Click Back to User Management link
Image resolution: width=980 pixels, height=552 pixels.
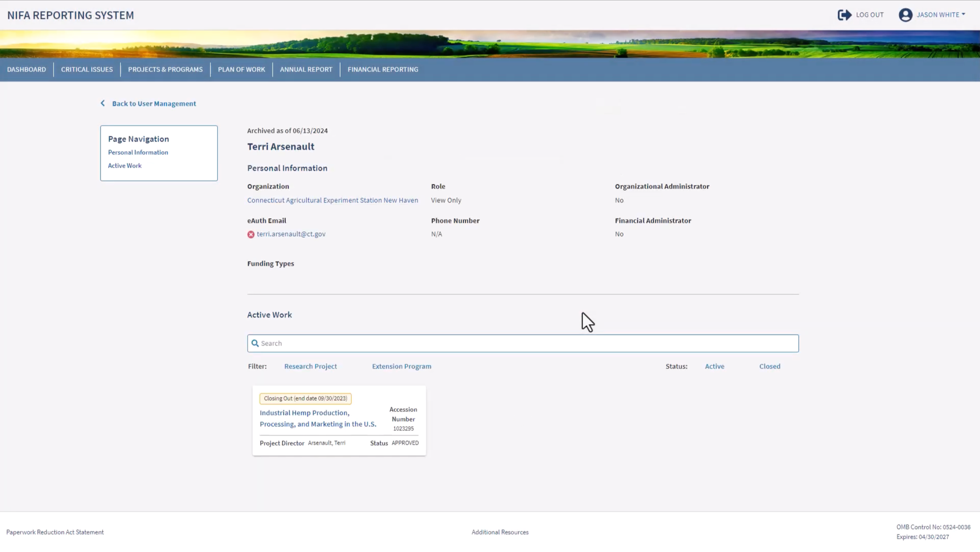point(154,104)
